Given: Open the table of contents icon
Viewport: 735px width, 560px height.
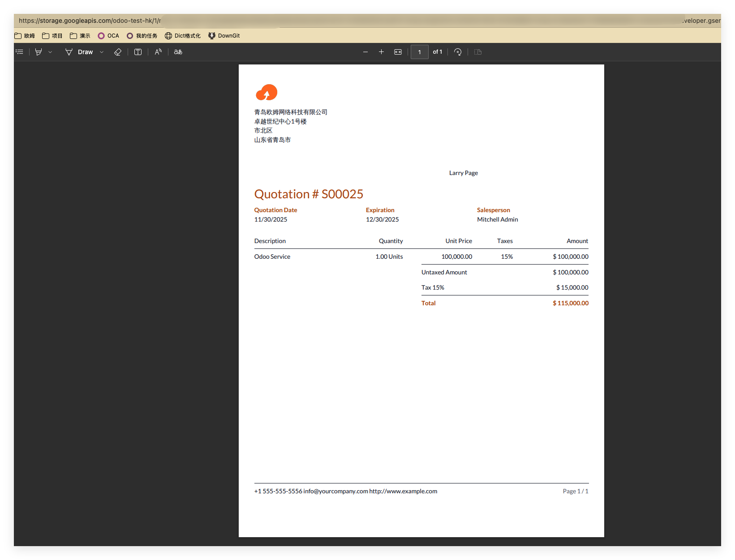Looking at the screenshot, I should pos(19,52).
